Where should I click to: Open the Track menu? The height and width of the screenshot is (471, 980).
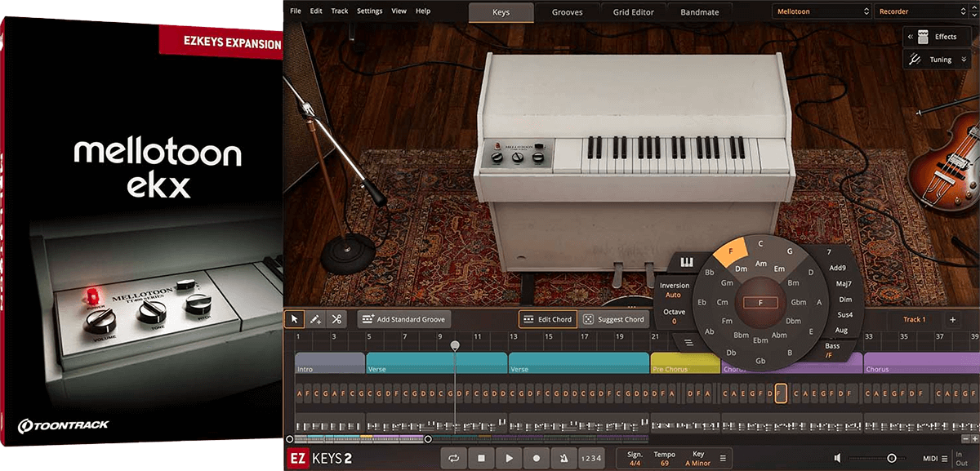(x=340, y=11)
